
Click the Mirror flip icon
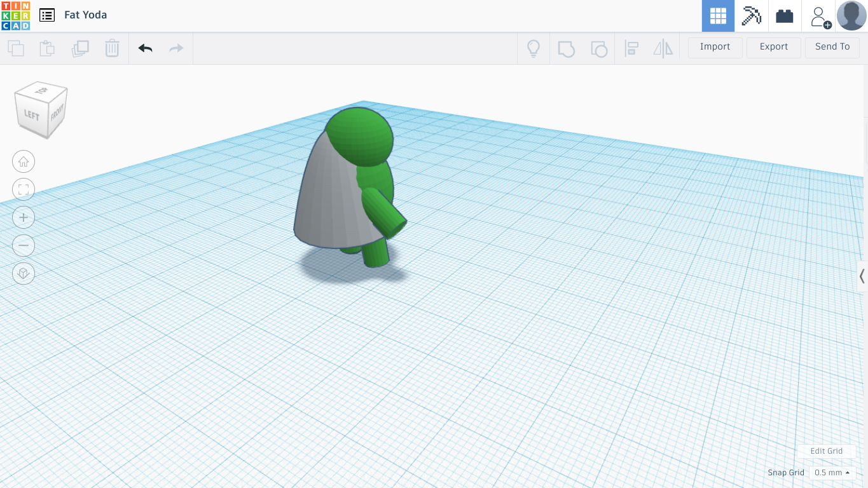click(x=663, y=48)
